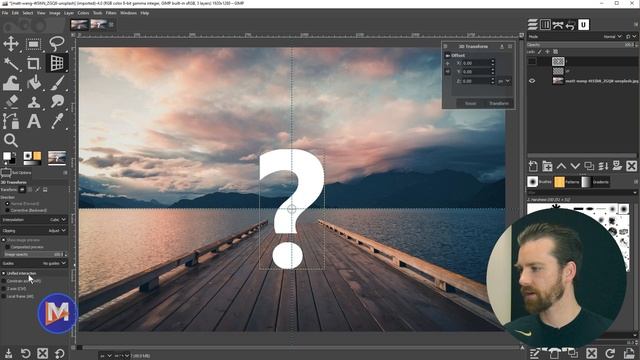The image size is (640, 360).
Task: Open the Select menu
Action: [x=28, y=13]
